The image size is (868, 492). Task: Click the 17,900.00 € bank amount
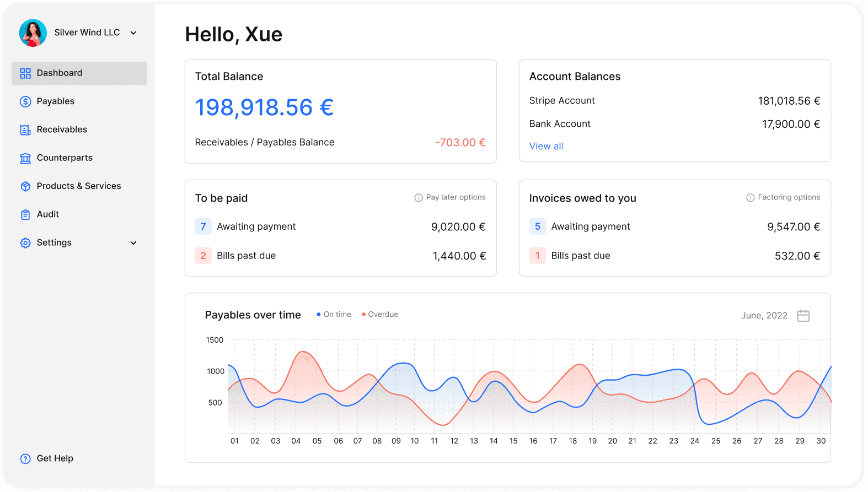791,124
